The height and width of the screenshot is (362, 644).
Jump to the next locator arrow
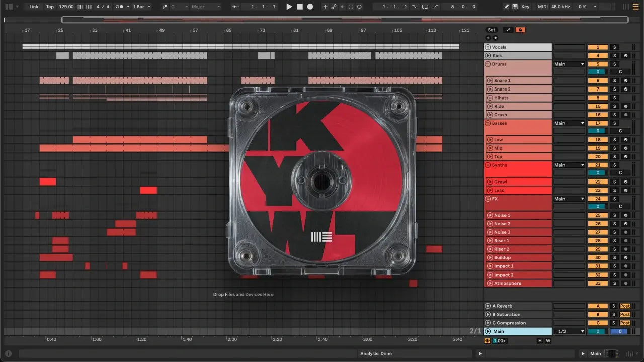pyautogui.click(x=495, y=38)
